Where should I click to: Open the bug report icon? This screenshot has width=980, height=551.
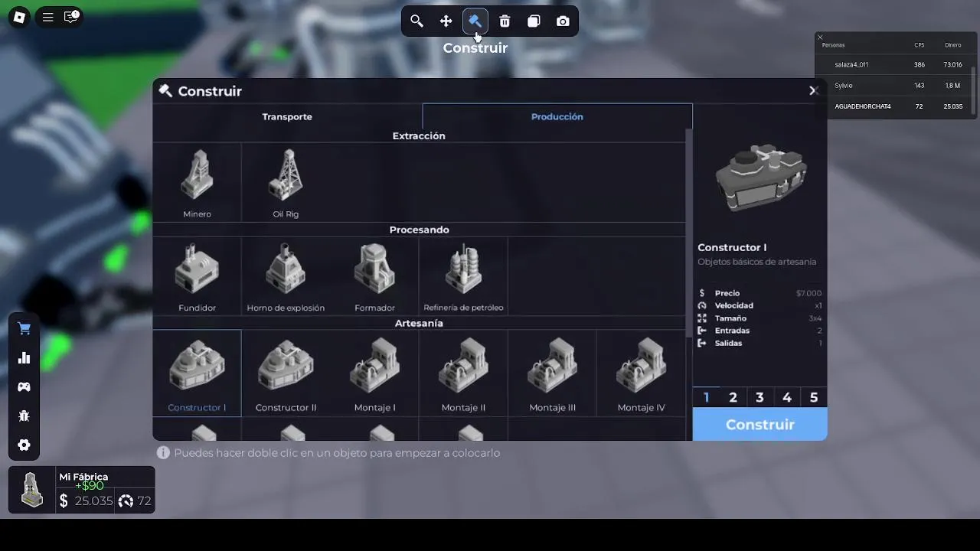point(24,416)
